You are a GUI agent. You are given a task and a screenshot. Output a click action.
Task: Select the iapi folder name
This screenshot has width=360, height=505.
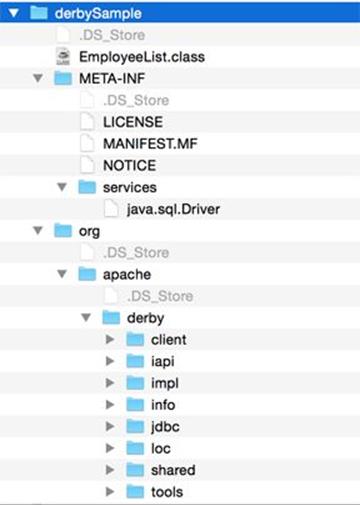click(162, 362)
